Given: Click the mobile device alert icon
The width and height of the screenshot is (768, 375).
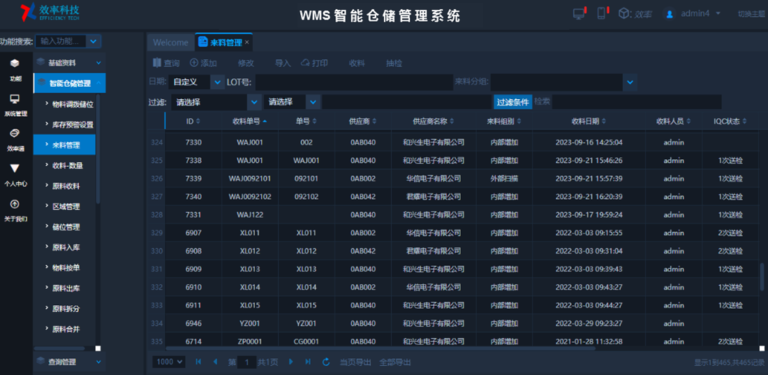Looking at the screenshot, I should click(x=602, y=13).
